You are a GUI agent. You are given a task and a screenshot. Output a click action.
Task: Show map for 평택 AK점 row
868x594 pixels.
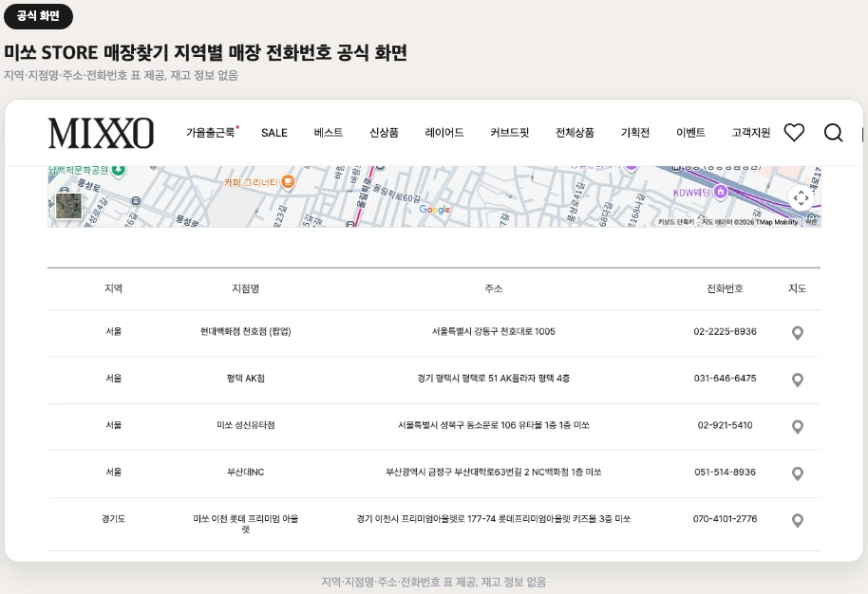797,380
